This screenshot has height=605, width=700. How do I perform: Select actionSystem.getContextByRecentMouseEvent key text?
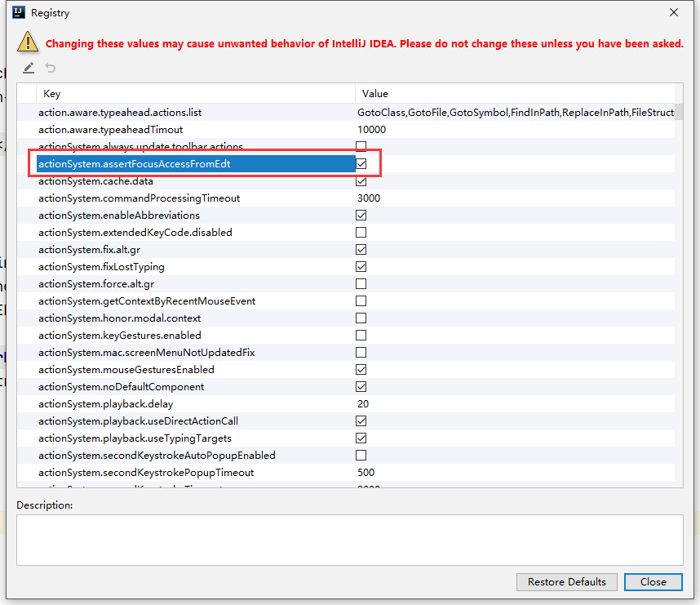tap(147, 301)
